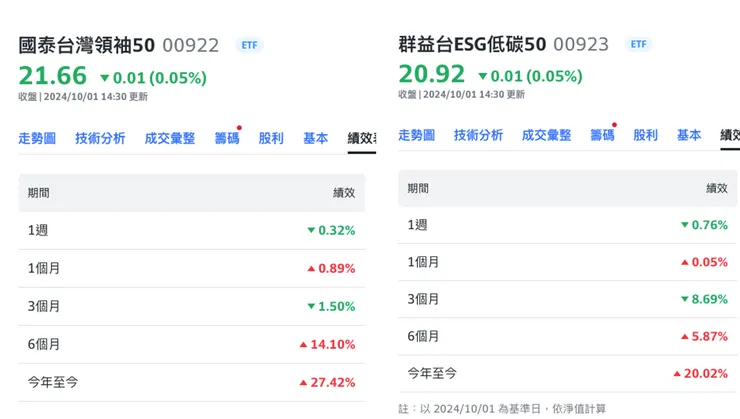Open 股利 tab under 00922

(271, 138)
